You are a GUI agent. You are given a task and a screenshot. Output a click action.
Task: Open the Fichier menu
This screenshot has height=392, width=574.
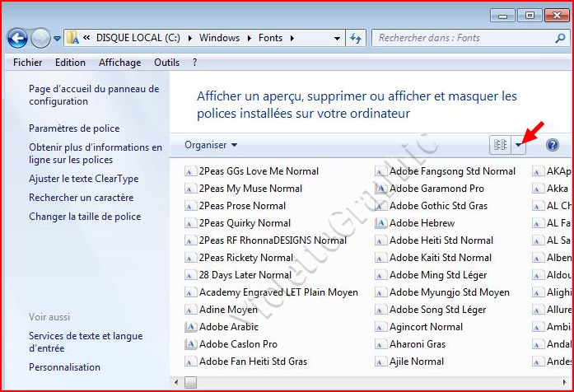tap(29, 62)
